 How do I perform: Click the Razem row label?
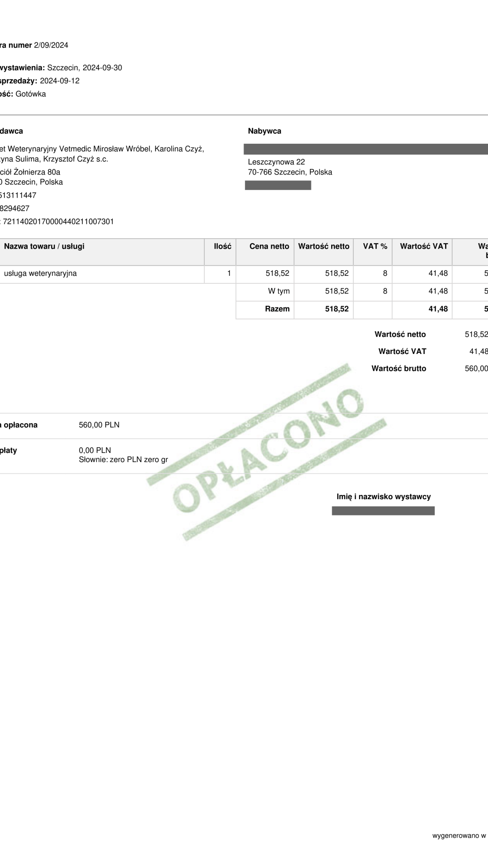coord(277,309)
